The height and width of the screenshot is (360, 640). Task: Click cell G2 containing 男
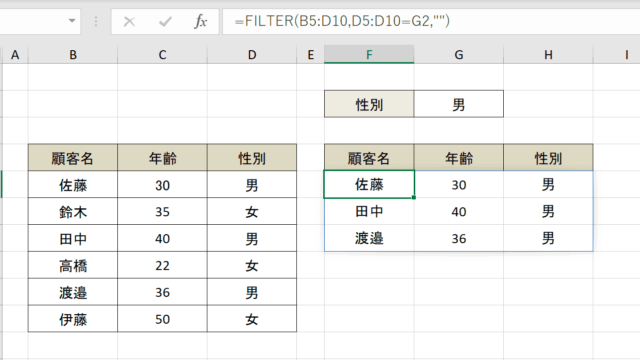[x=459, y=104]
